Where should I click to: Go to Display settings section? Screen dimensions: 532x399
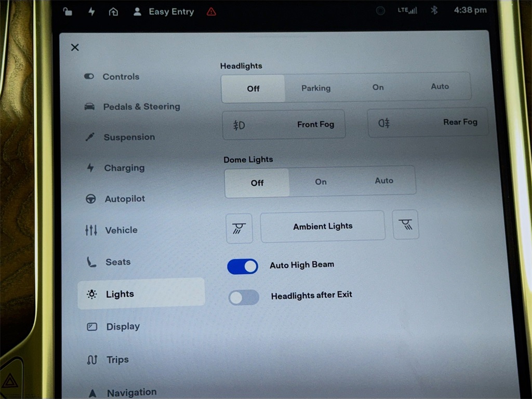[x=123, y=327]
